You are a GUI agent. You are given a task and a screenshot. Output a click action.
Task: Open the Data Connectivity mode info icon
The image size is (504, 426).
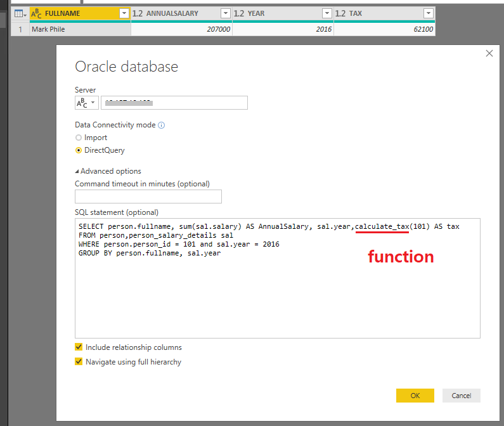tap(162, 125)
